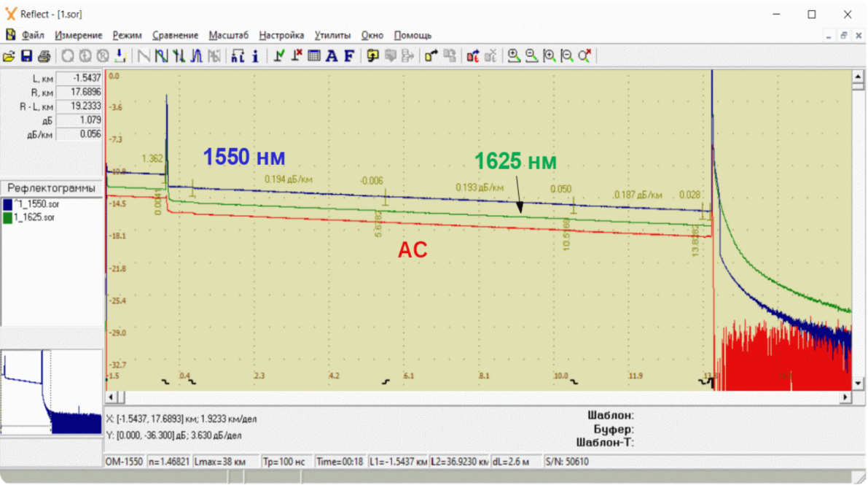Open the Измерение menu
Screen dimensions: 868x485
79,36
